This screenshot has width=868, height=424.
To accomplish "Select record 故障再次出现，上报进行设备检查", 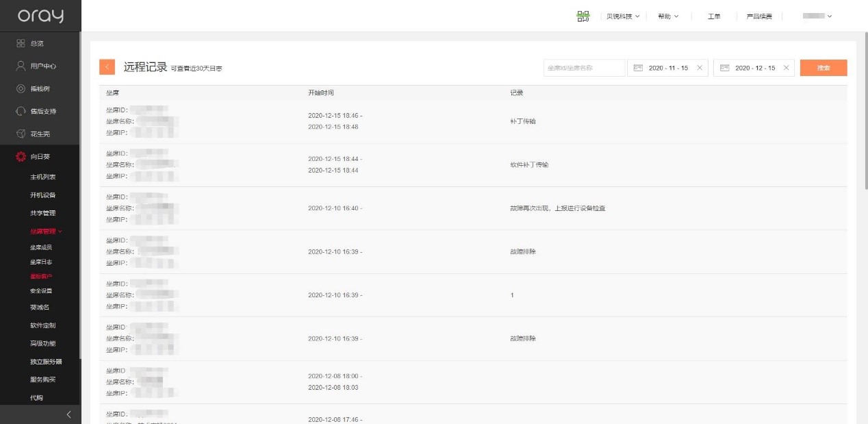I will click(x=558, y=208).
